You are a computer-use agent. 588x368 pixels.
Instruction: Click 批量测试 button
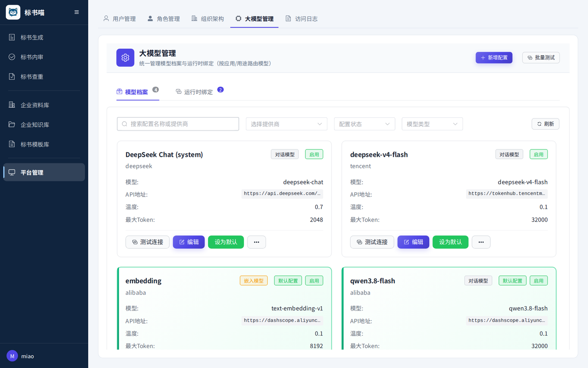pyautogui.click(x=541, y=58)
